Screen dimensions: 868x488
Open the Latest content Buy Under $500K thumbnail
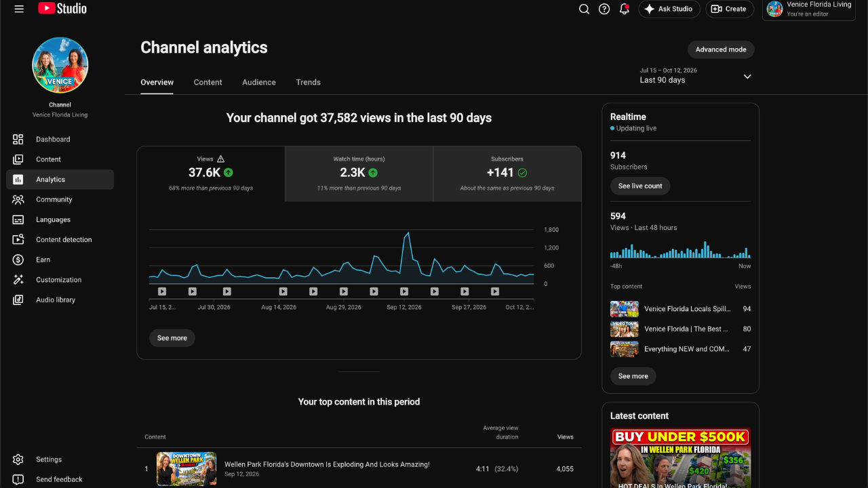[680, 457]
